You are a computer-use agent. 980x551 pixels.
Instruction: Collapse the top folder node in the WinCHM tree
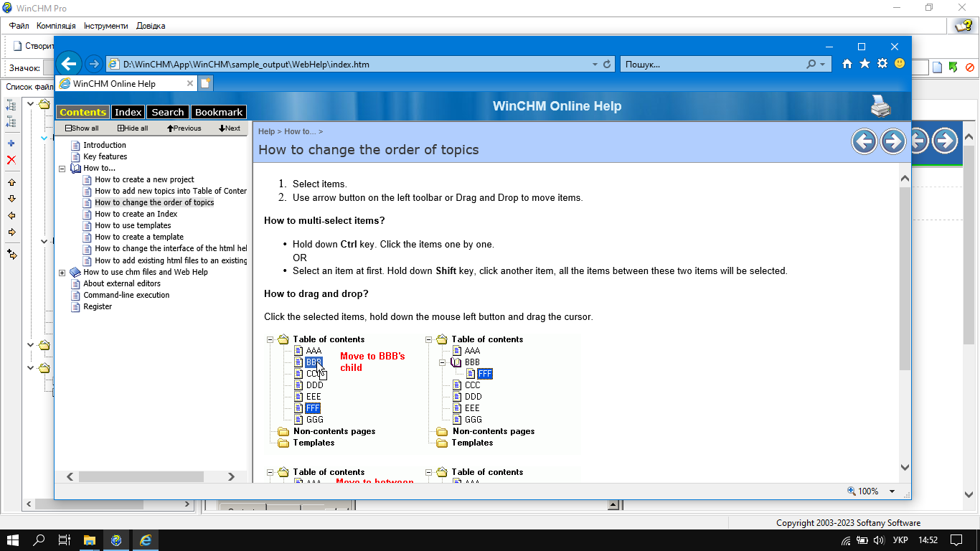point(30,104)
